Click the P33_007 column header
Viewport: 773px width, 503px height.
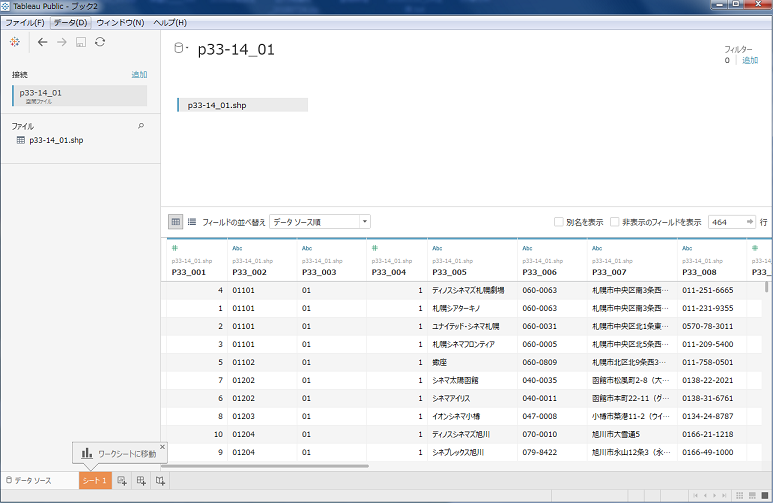tap(632, 260)
